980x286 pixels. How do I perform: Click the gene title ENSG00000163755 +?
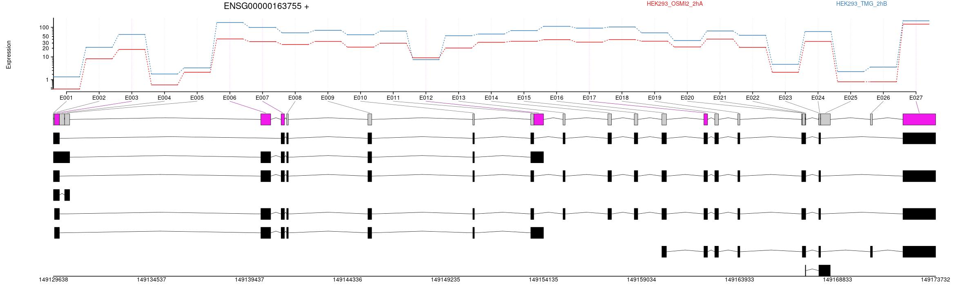click(x=266, y=6)
